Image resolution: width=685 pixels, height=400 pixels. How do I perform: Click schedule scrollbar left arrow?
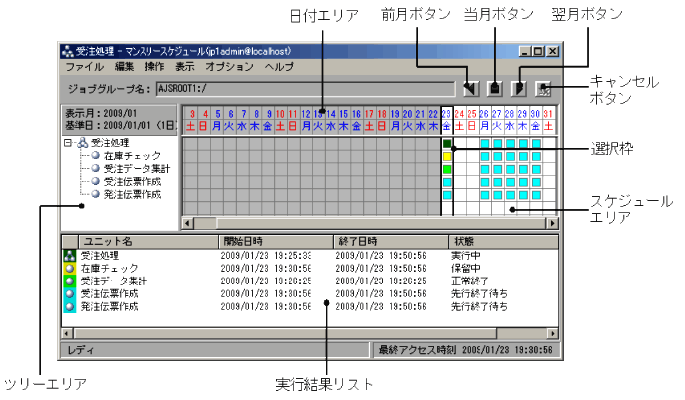187,223
